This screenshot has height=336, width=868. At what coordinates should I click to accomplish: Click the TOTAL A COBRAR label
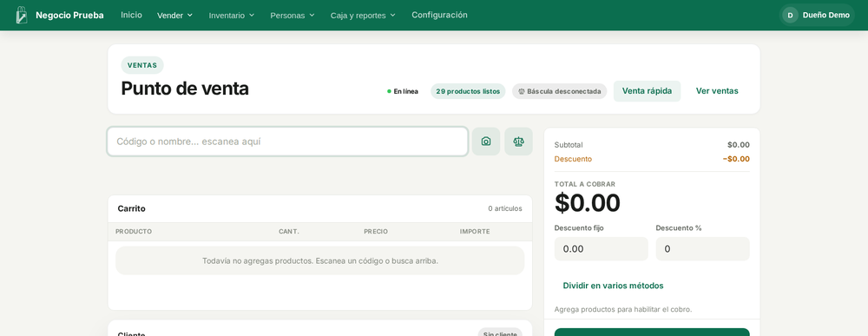coord(584,184)
